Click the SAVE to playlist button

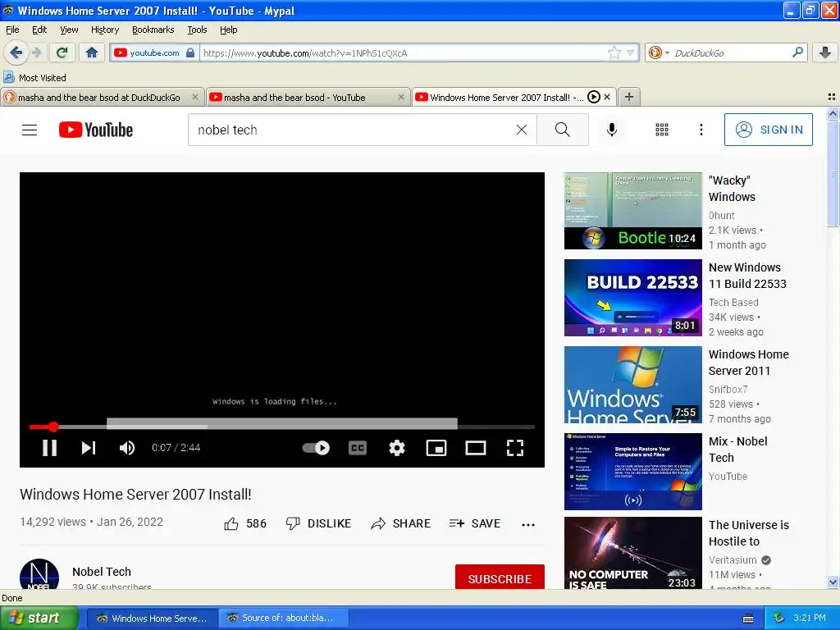click(475, 523)
